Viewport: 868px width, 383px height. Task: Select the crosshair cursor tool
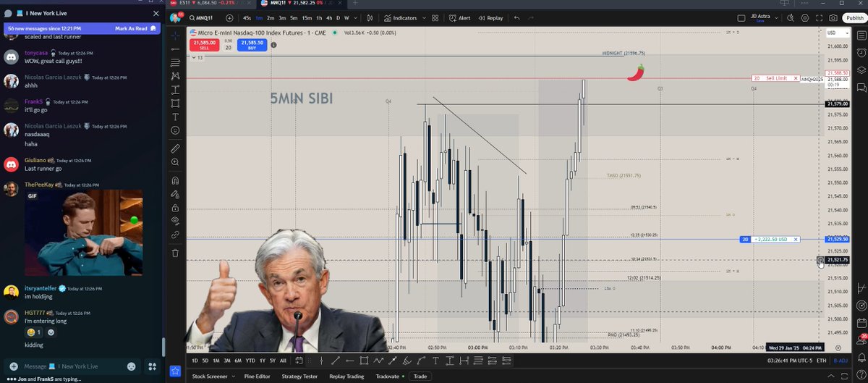175,34
